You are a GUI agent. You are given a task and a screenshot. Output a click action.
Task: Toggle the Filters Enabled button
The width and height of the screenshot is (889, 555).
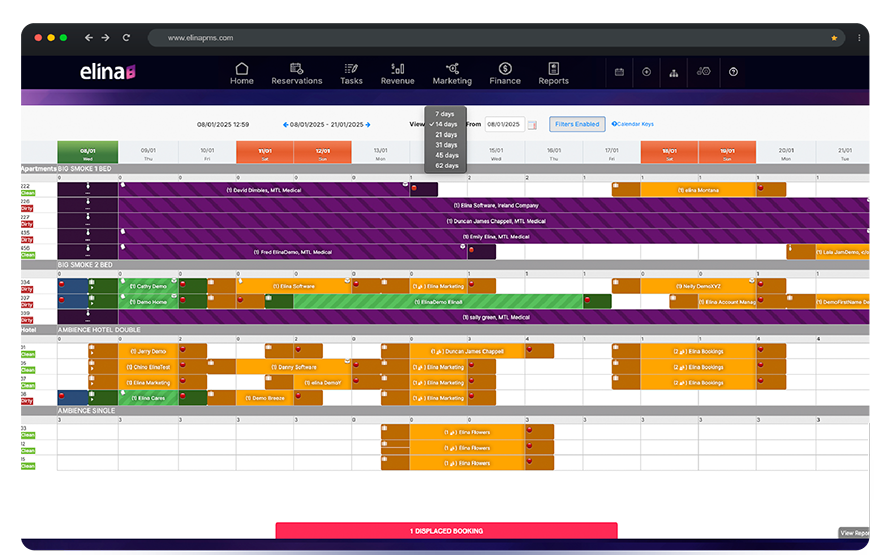[577, 124]
